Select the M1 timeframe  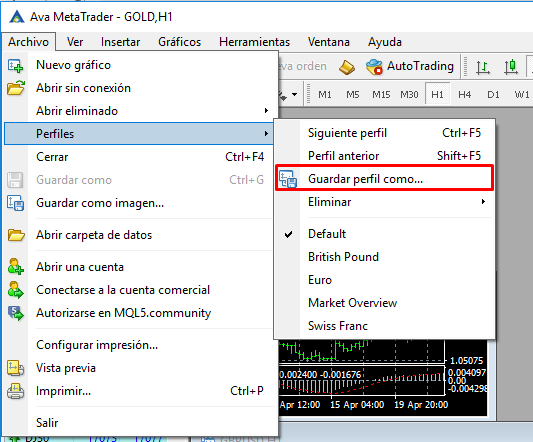(x=325, y=94)
